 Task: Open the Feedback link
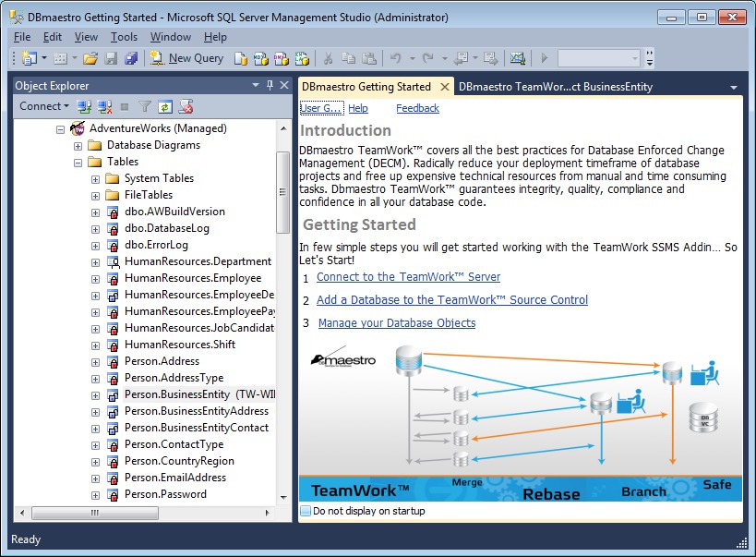point(417,108)
